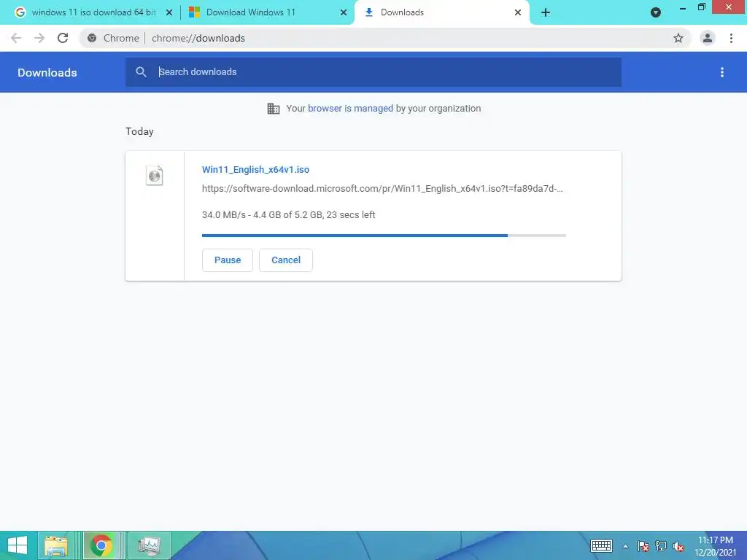
Task: Open the Downloads page more actions menu
Action: 721,72
